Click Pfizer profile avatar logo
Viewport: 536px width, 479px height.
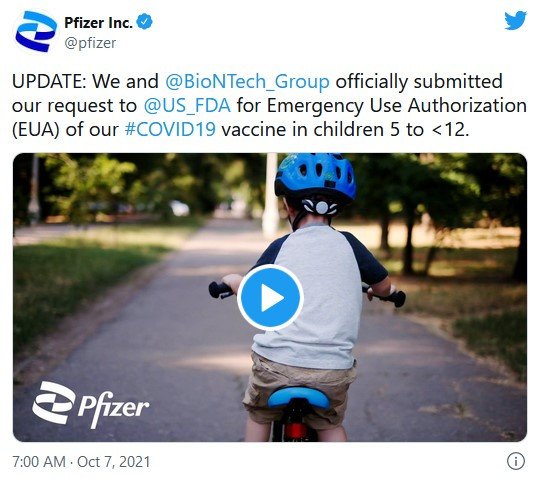(36, 31)
